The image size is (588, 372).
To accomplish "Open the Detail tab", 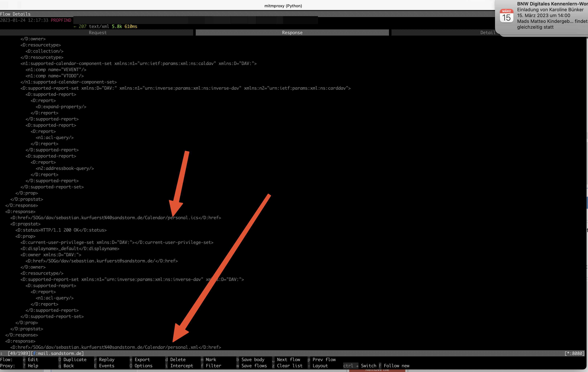I will [487, 33].
